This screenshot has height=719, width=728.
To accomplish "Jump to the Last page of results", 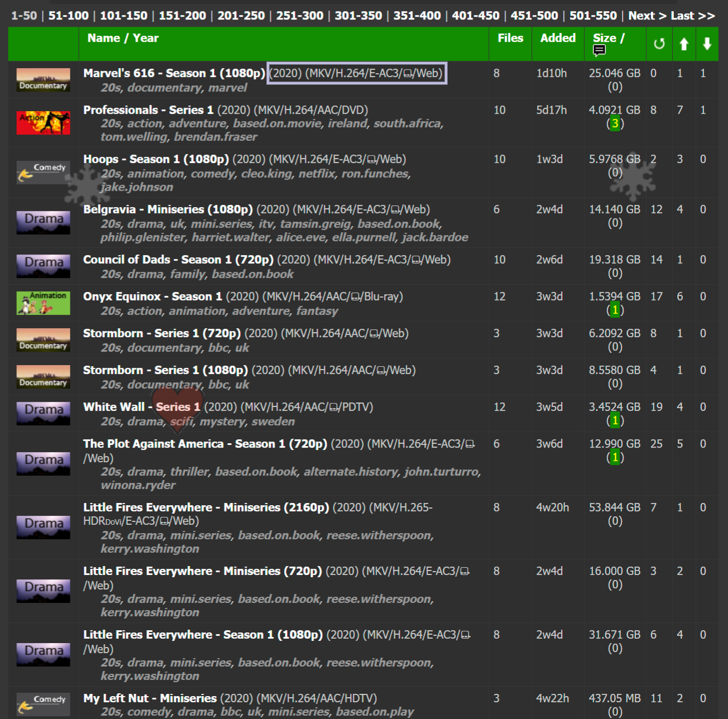I will pos(692,16).
